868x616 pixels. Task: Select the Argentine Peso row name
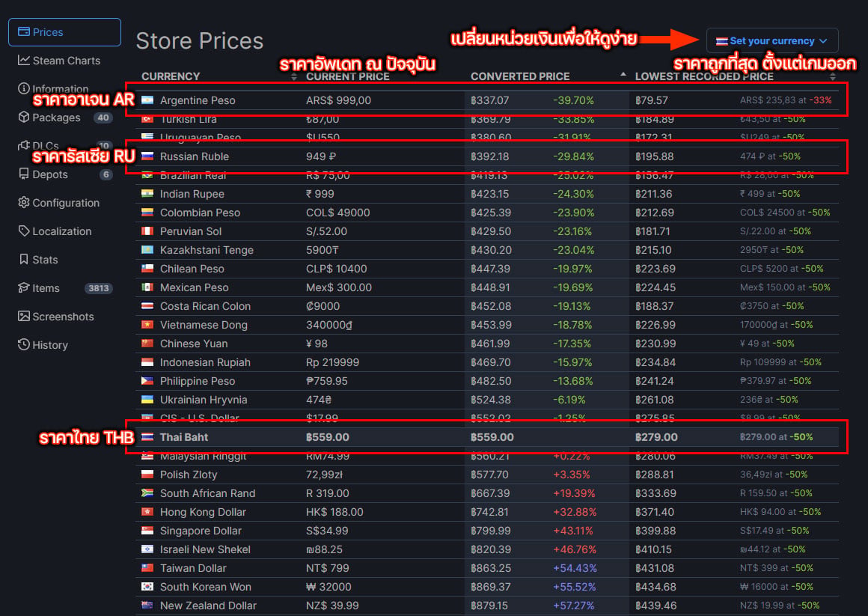pyautogui.click(x=198, y=100)
